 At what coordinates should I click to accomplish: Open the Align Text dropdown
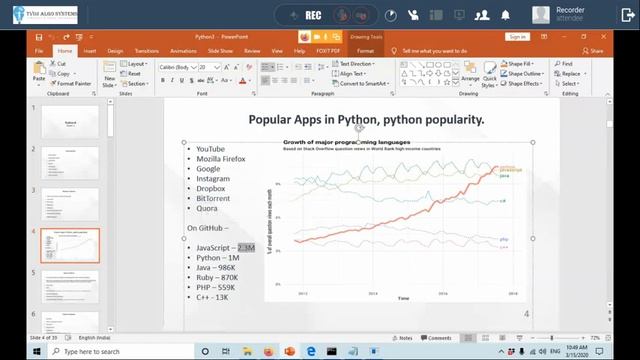coord(349,73)
